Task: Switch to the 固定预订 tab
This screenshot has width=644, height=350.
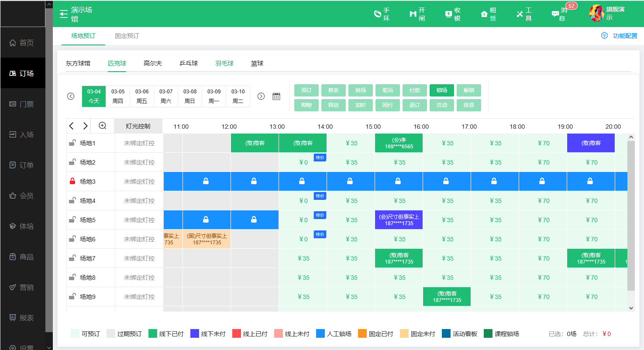Action: point(127,36)
